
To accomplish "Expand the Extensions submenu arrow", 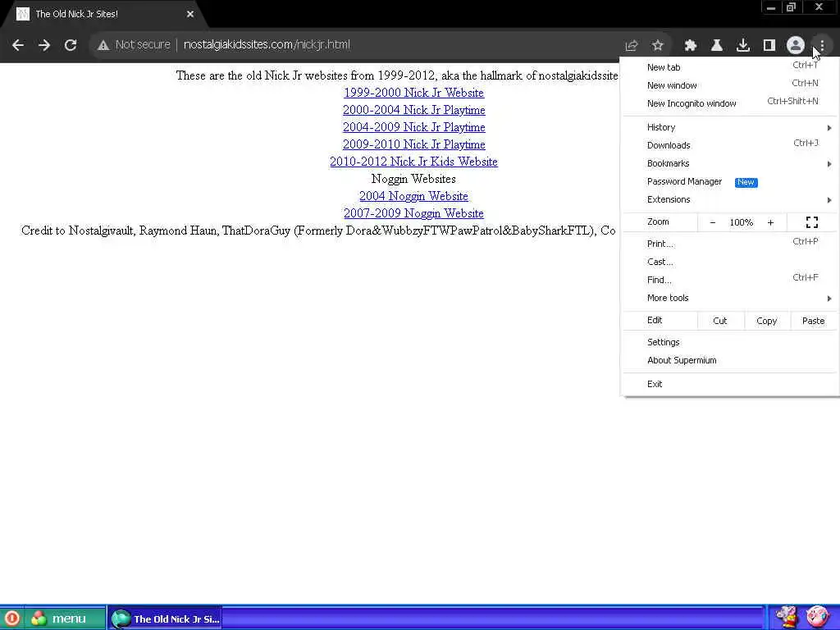I will coord(829,200).
